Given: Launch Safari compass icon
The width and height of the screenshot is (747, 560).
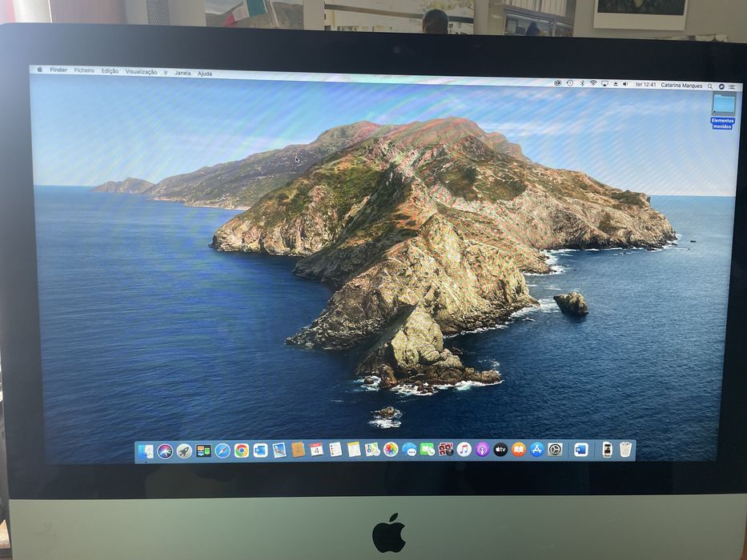Looking at the screenshot, I should pyautogui.click(x=223, y=451).
